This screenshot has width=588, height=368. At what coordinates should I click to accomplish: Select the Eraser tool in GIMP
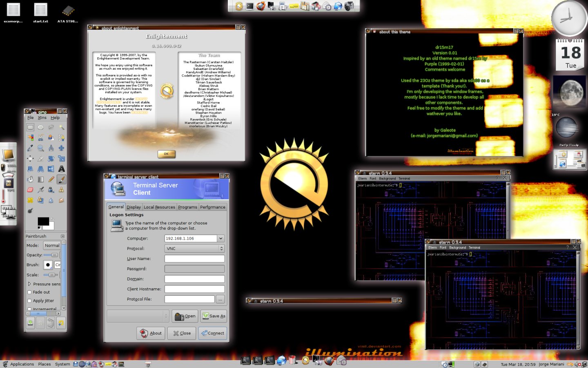point(30,190)
